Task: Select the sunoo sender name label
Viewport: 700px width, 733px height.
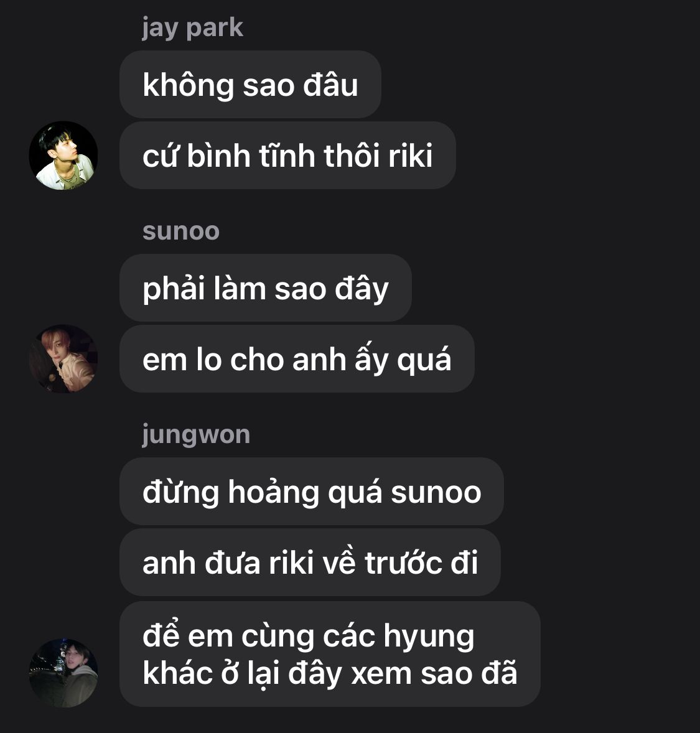Action: tap(181, 231)
